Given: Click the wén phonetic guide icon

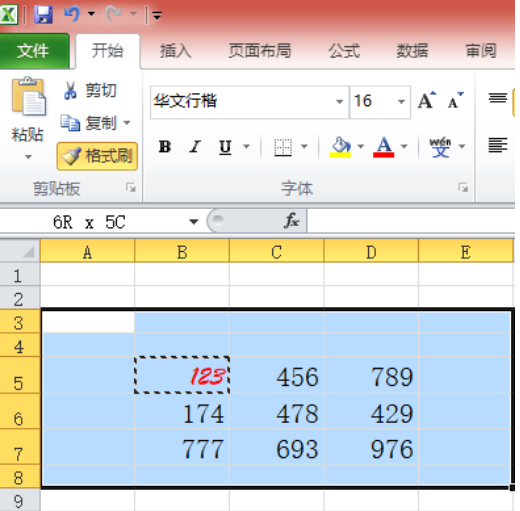Looking at the screenshot, I should point(440,147).
